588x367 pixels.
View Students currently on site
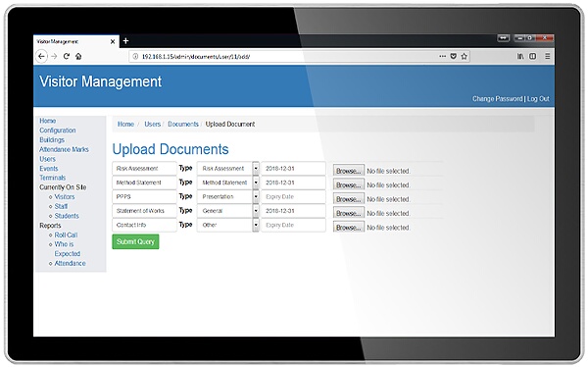(67, 216)
